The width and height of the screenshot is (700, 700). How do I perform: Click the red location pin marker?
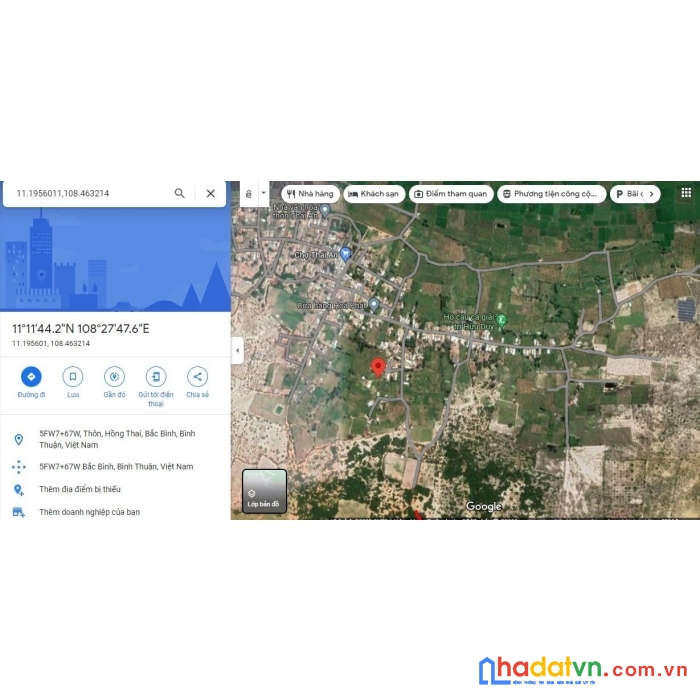(x=378, y=367)
